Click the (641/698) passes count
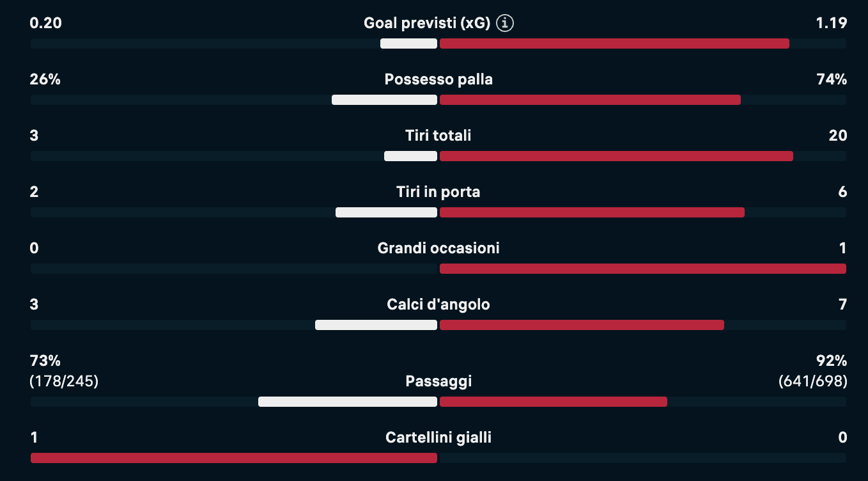Viewport: 868px width, 481px height. pos(812,382)
